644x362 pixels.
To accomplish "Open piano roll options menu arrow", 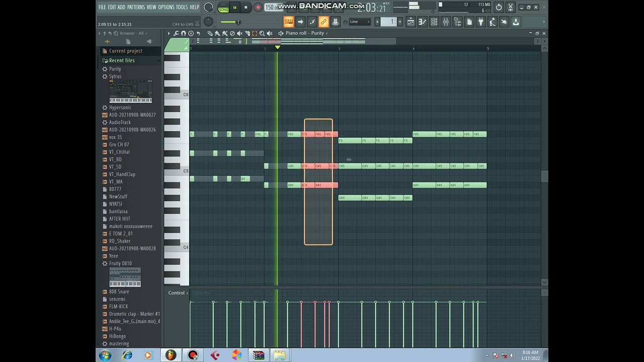I will [169, 33].
